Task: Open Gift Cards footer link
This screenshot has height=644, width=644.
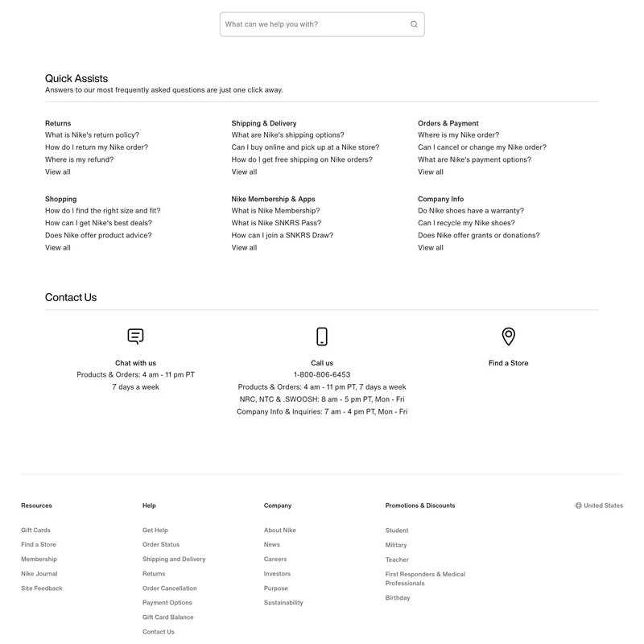Action: point(35,530)
